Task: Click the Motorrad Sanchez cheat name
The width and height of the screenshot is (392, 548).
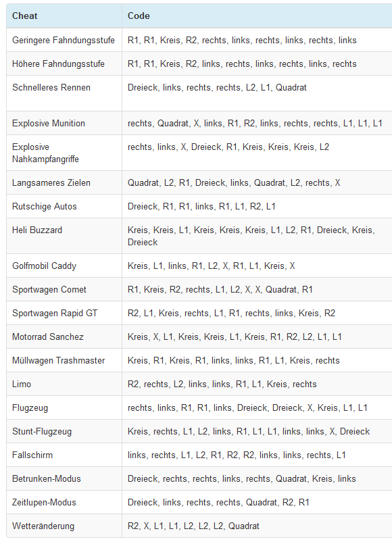Action: [x=48, y=337]
